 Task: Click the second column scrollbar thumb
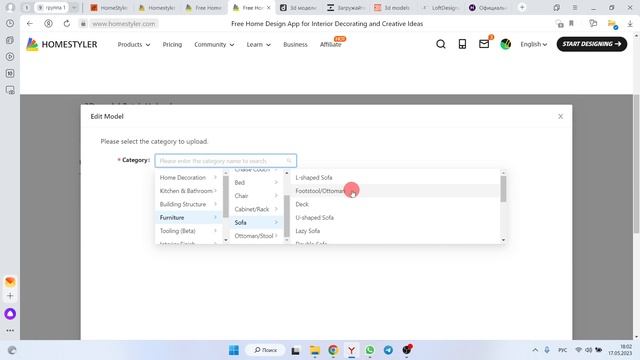[287, 216]
